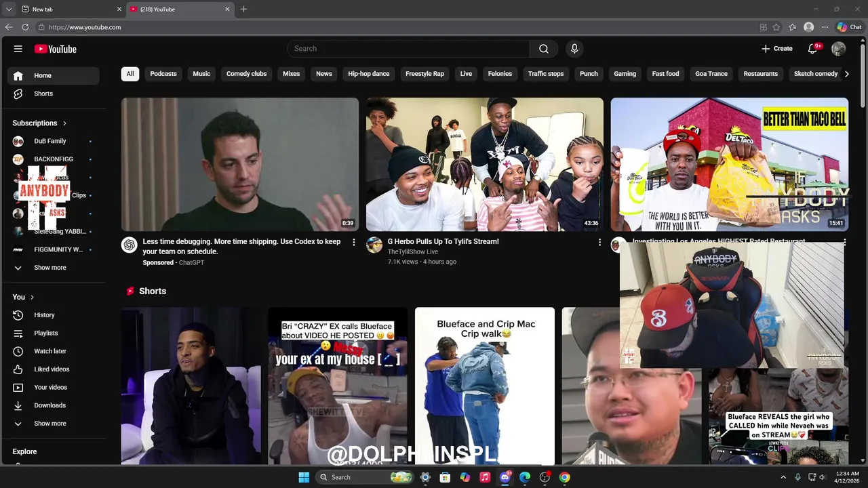Open Your videos in the sidebar

tap(54, 388)
